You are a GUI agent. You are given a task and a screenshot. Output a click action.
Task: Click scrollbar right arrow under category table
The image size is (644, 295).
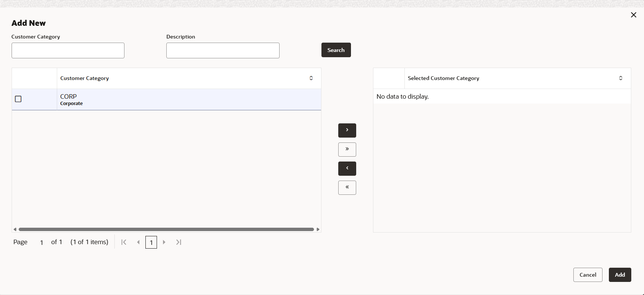click(x=318, y=229)
